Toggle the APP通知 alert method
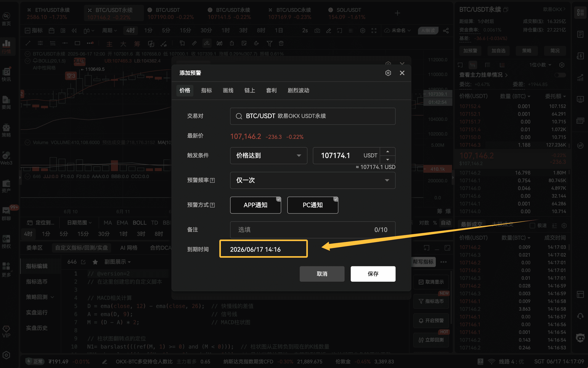 [x=255, y=205]
